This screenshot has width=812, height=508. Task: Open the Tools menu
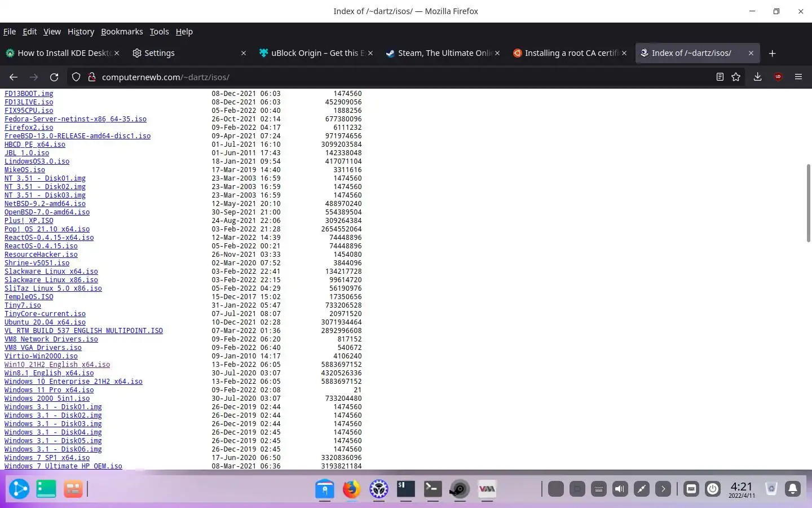pos(159,32)
